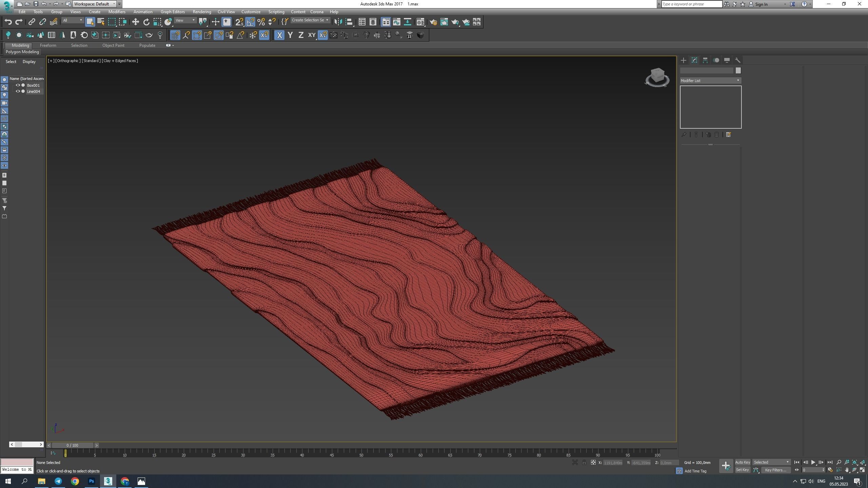Image resolution: width=868 pixels, height=488 pixels.
Task: Open scene explorer Display menu
Action: tap(29, 62)
